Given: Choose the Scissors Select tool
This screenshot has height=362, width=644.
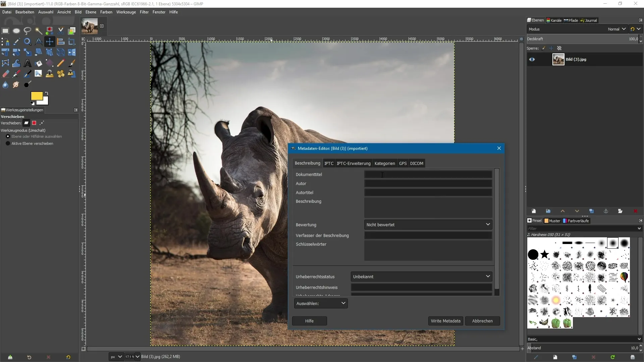Looking at the screenshot, I should tap(61, 31).
